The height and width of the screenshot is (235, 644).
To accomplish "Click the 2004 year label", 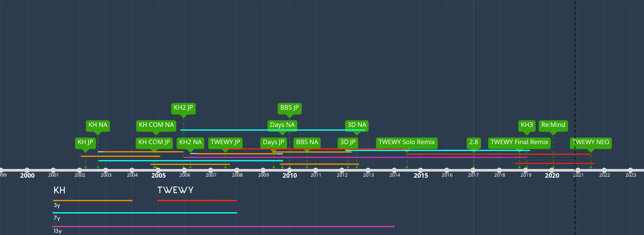I will tap(132, 175).
